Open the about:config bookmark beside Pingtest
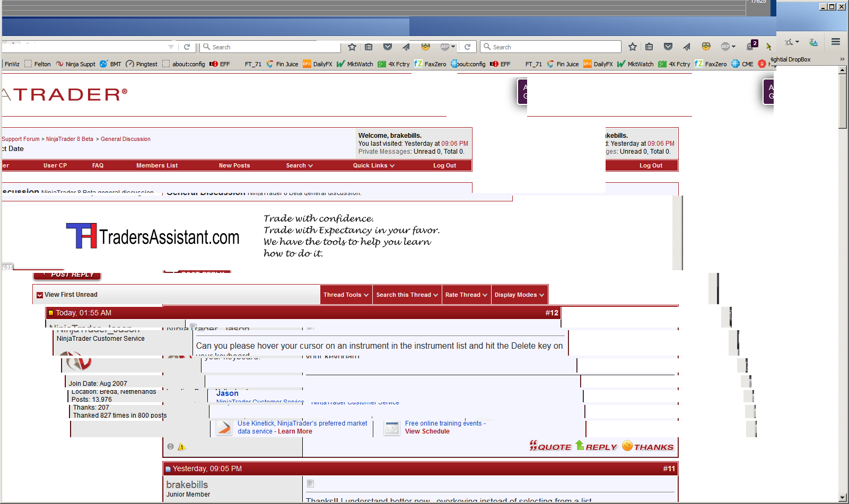Screen dimensions: 849x504 click(x=183, y=64)
